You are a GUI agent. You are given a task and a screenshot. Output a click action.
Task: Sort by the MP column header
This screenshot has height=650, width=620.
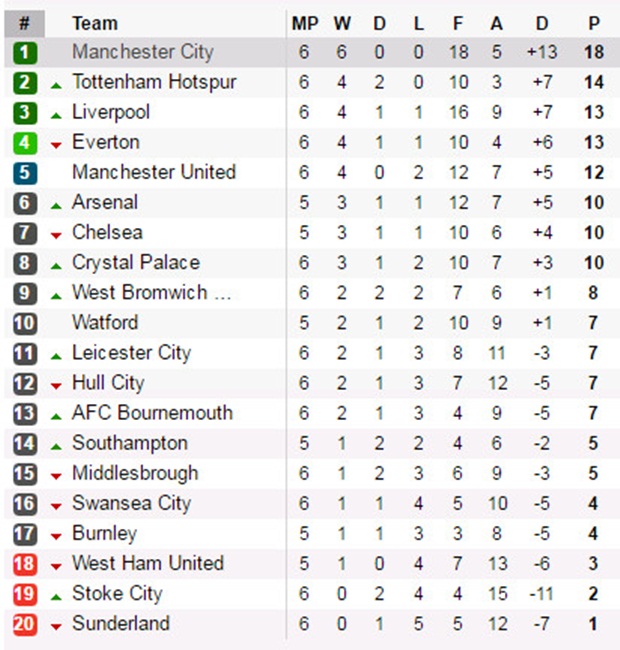point(304,23)
